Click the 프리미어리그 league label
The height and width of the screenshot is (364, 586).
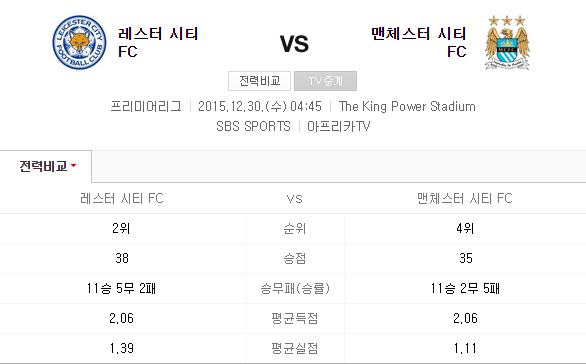pos(146,107)
